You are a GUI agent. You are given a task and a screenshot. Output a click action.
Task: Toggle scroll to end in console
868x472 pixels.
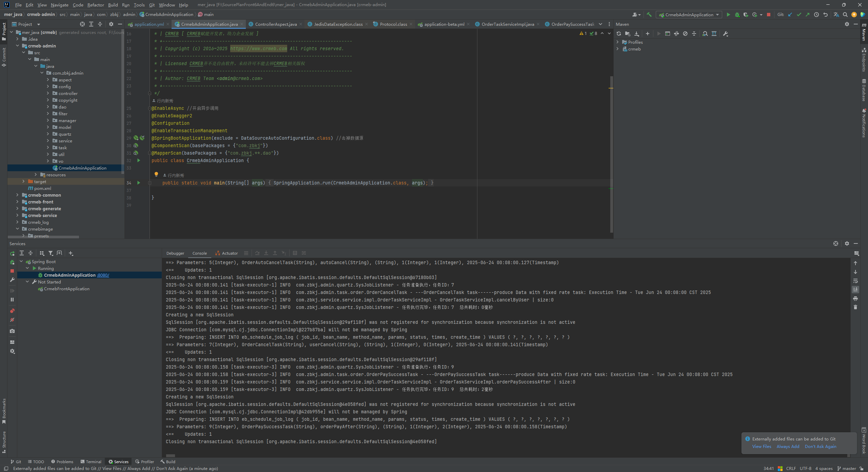pos(855,290)
